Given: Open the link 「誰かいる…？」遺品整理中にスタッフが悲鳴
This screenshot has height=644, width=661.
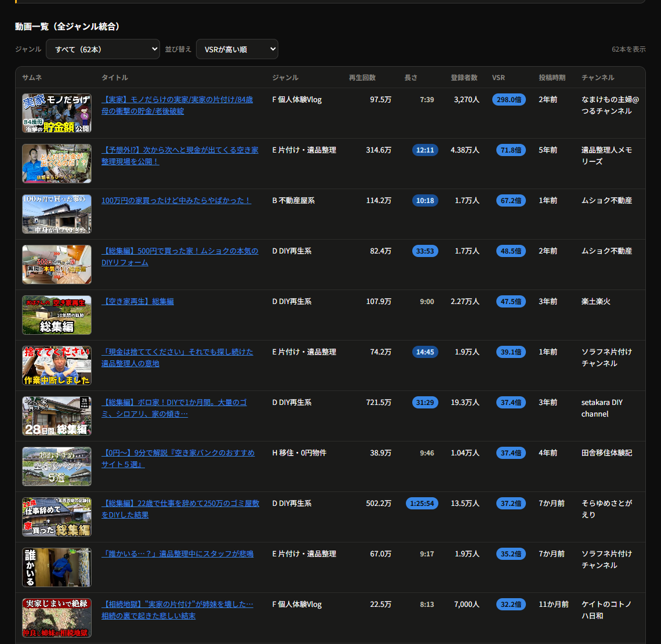Looking at the screenshot, I should pyautogui.click(x=177, y=553).
